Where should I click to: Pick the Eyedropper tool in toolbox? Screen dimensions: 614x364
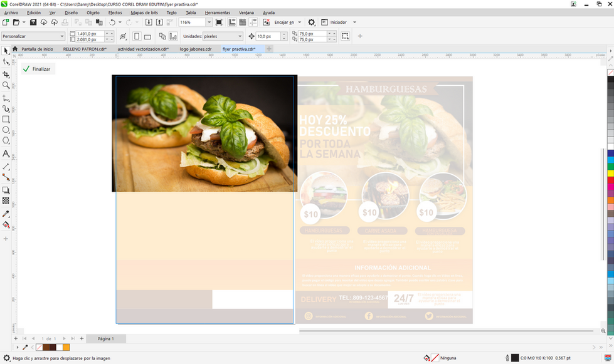(6, 214)
